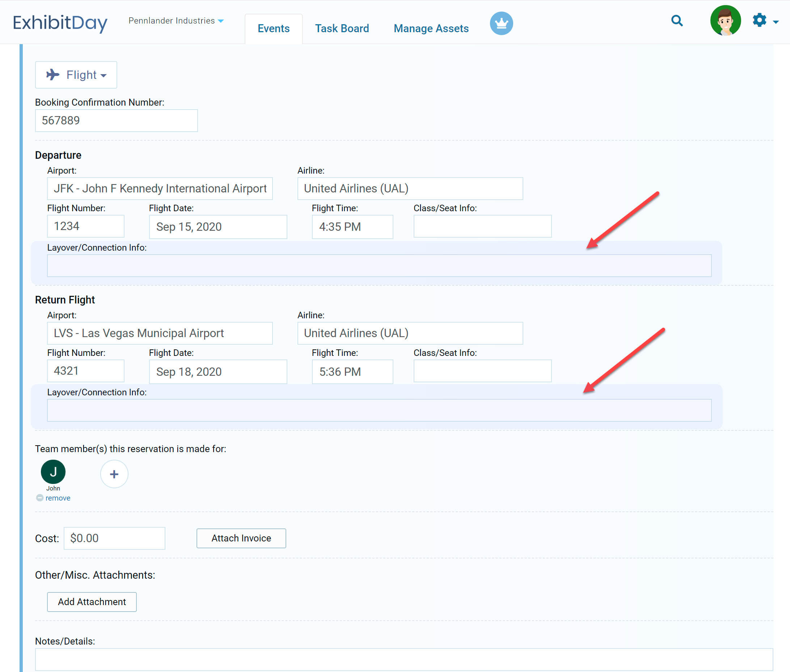Click the remove minus icon under John
This screenshot has height=672, width=790.
tap(40, 498)
